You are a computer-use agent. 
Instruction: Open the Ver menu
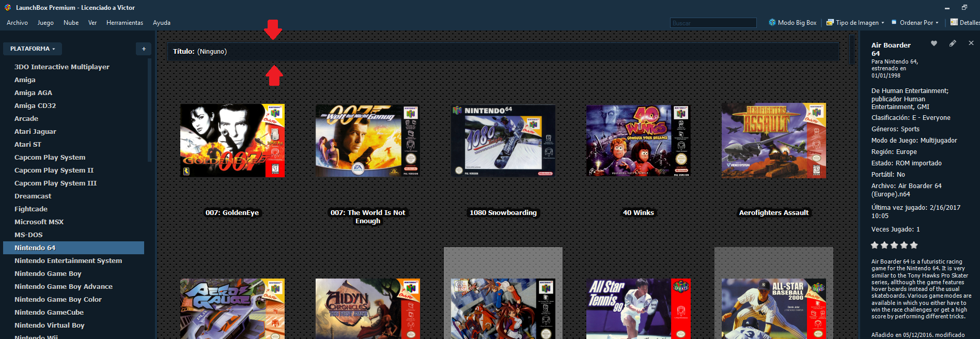92,23
